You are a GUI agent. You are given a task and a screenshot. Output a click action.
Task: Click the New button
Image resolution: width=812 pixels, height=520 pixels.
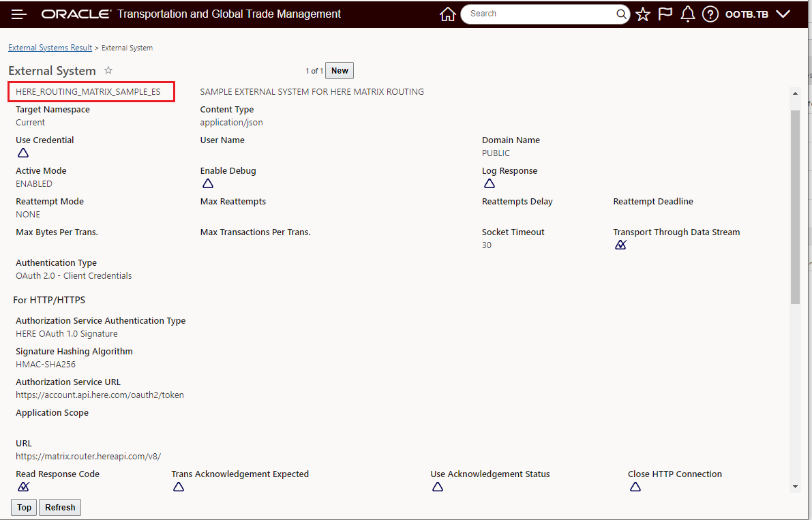coord(340,71)
